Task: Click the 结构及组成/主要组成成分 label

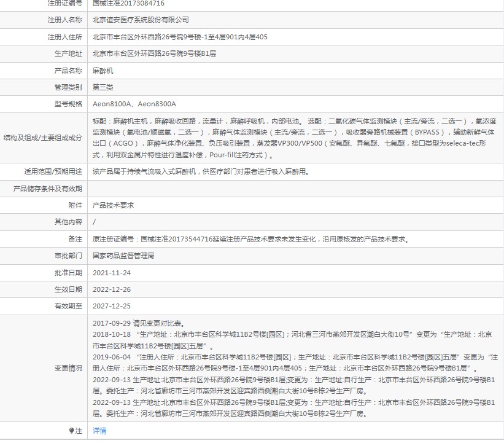Action: tap(43, 138)
